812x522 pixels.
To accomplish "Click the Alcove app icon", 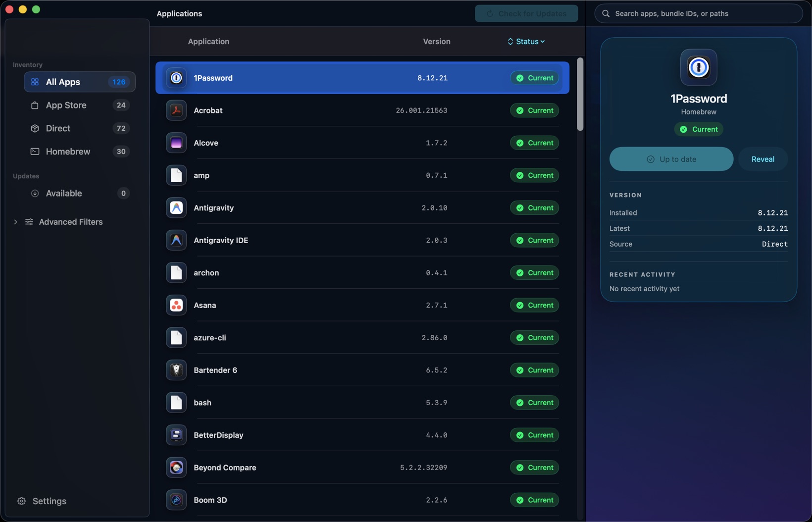I will click(x=176, y=143).
